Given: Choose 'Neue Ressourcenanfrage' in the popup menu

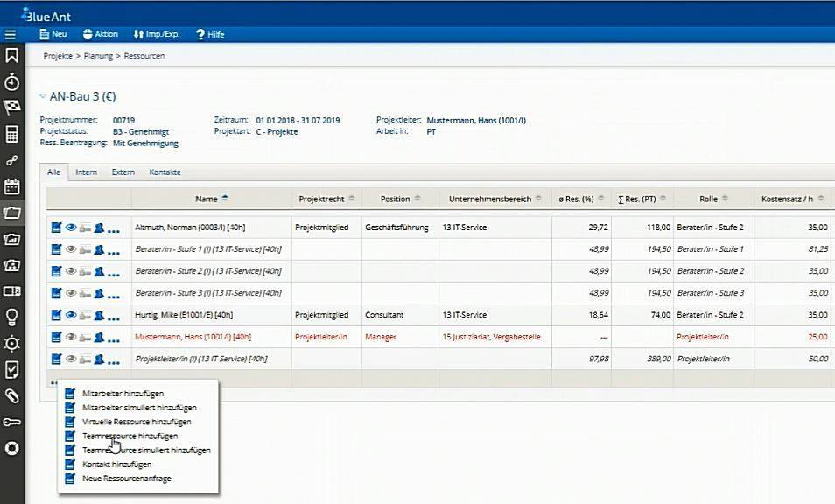Looking at the screenshot, I should (x=126, y=479).
